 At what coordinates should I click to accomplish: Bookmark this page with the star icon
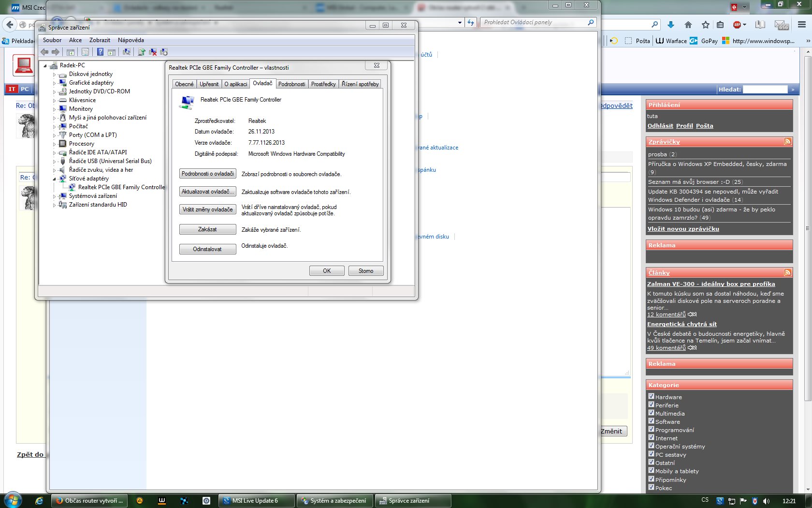tap(706, 25)
